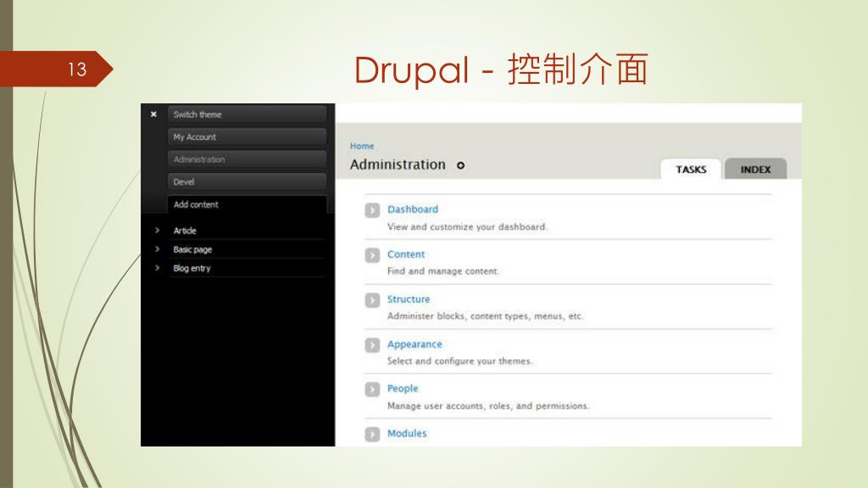
Task: Expand the Blog entry chevron arrow
Action: point(157,268)
